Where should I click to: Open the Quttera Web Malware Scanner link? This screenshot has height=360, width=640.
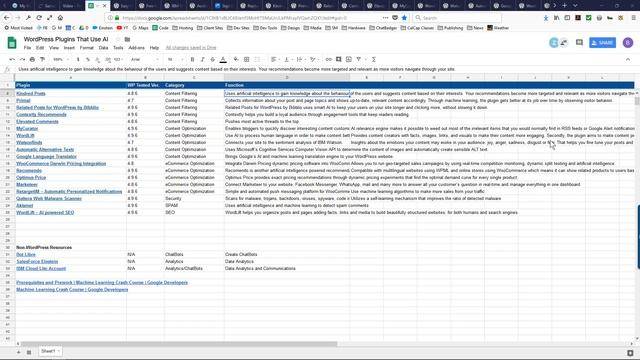point(49,198)
